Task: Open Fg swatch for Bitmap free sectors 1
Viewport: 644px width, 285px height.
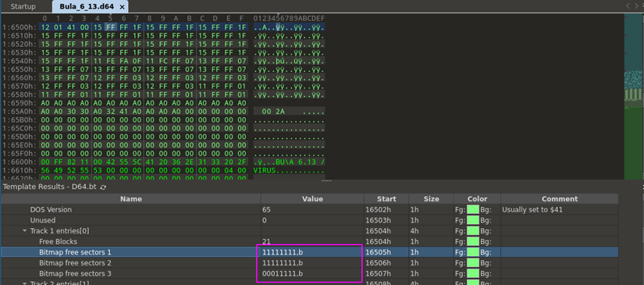Action: click(473, 252)
